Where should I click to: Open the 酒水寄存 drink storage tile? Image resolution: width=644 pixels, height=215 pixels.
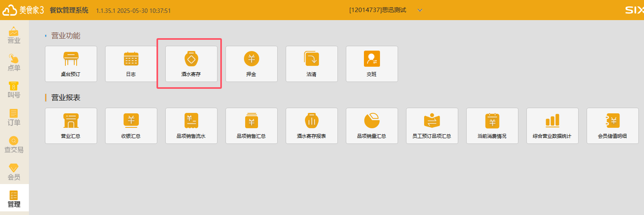pos(191,64)
